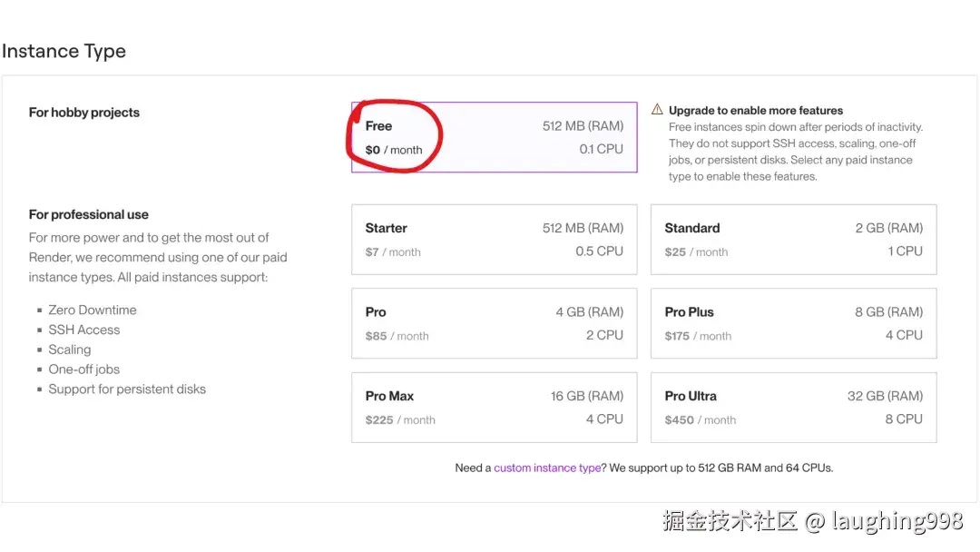Click the For hobby projects label

(x=84, y=113)
